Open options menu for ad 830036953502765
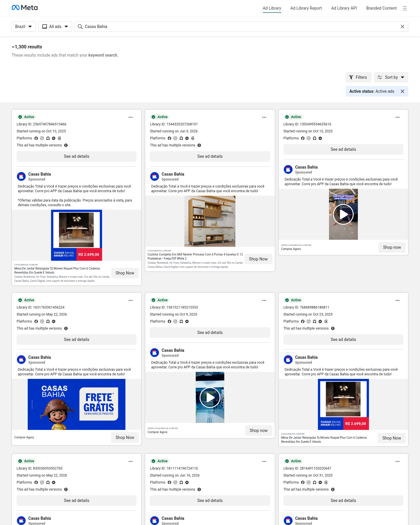This screenshot has width=420, height=525. pos(131,461)
